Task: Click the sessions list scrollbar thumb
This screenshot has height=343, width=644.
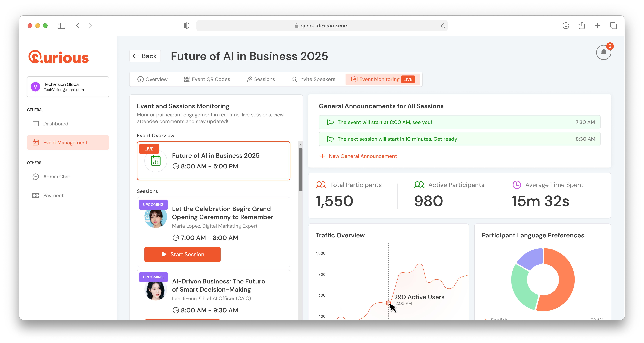Action: pyautogui.click(x=300, y=170)
